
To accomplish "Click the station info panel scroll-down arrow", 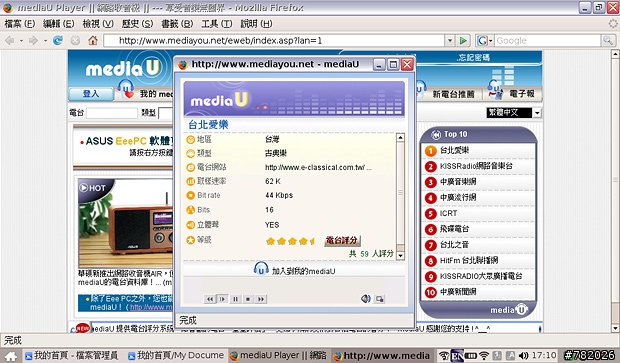I will point(400,255).
